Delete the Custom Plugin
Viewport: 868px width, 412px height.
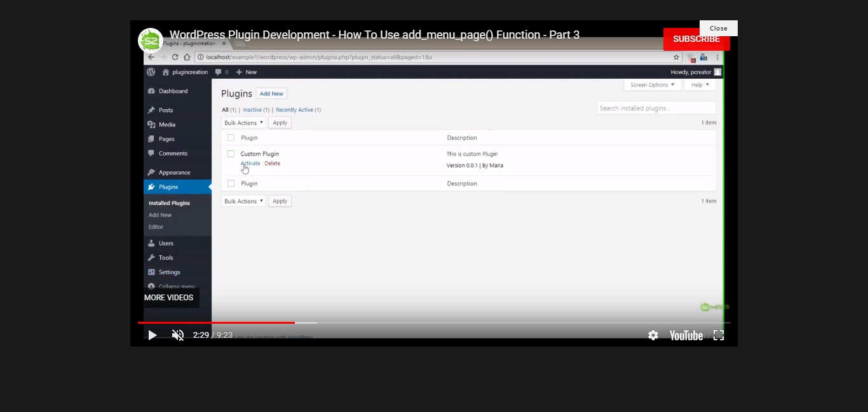(272, 164)
